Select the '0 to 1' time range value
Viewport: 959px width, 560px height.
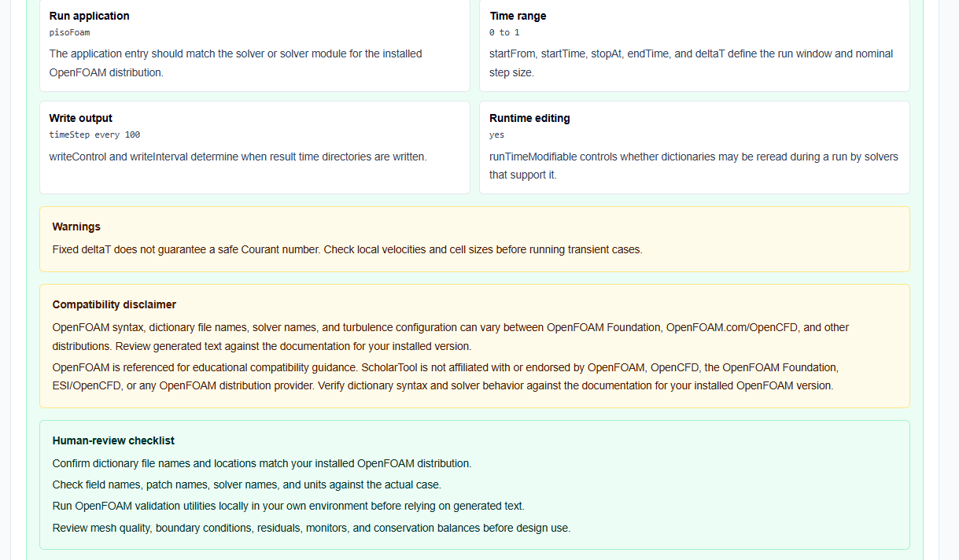click(x=504, y=33)
